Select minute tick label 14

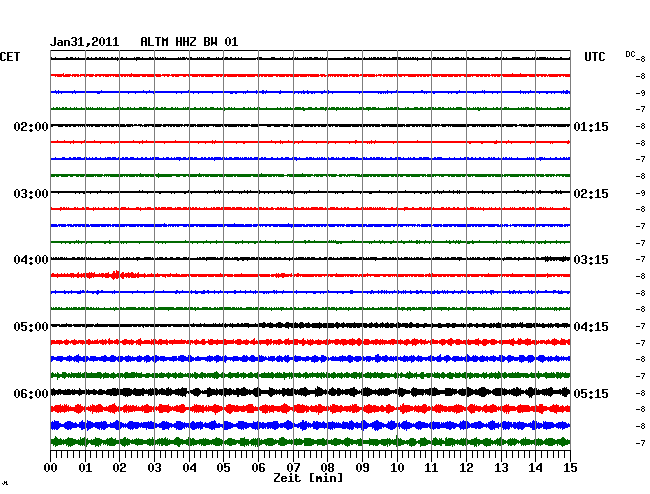click(536, 467)
